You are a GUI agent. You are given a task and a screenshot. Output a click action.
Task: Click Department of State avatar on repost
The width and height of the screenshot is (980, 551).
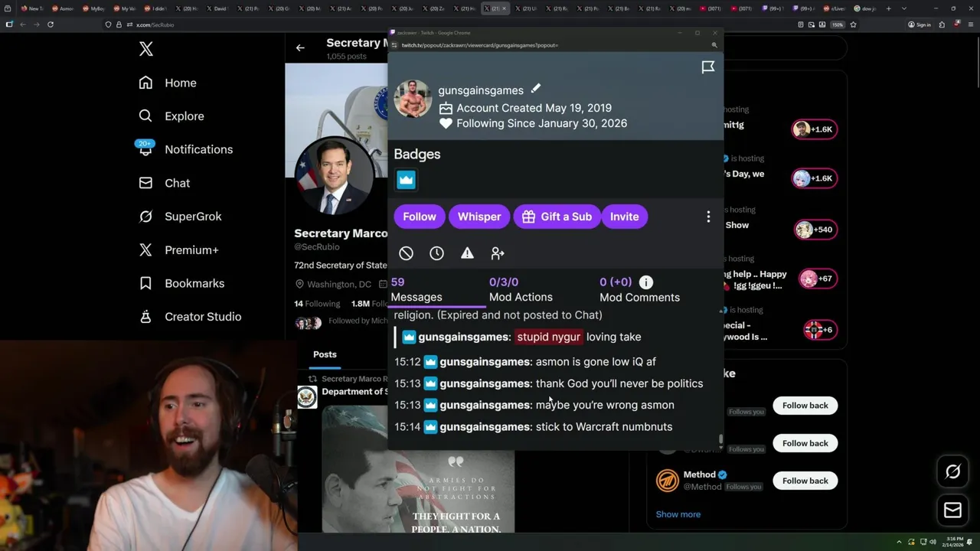307,397
